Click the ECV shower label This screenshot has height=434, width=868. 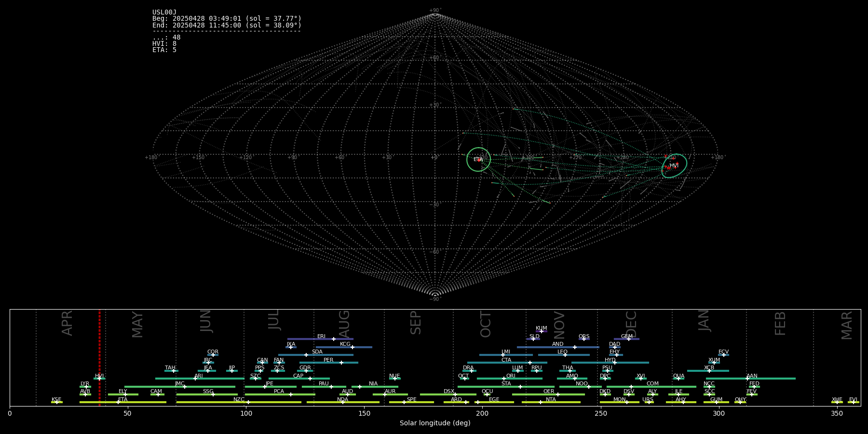(x=723, y=352)
